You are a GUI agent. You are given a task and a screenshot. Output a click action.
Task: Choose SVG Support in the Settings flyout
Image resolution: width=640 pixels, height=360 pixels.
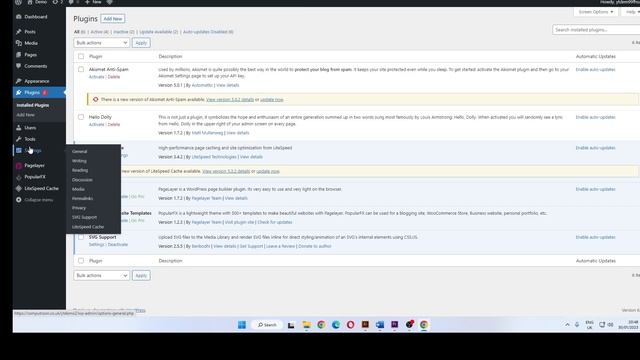point(84,217)
